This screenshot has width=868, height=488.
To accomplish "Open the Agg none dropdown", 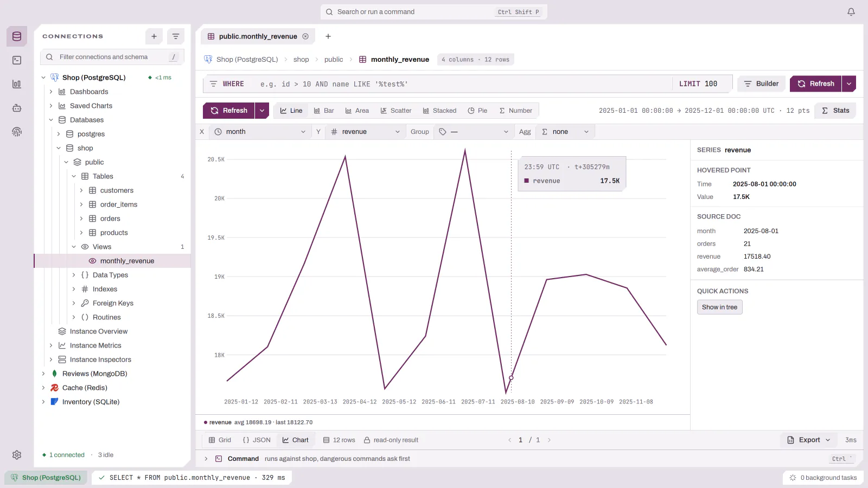I will coord(565,132).
